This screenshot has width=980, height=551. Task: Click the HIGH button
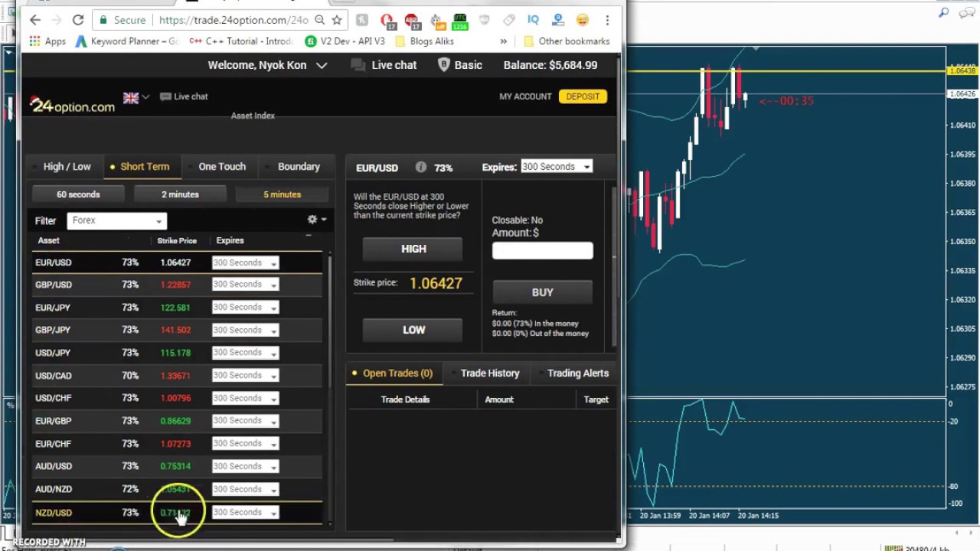tap(413, 249)
